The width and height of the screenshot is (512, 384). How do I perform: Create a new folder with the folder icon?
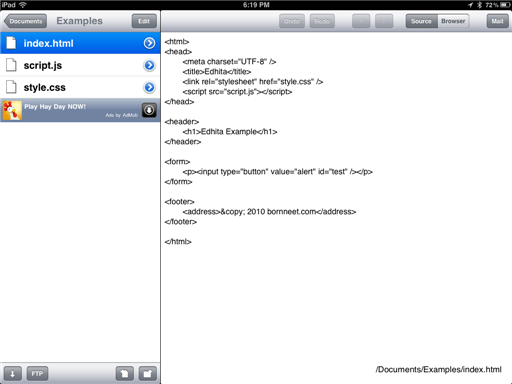tap(147, 374)
